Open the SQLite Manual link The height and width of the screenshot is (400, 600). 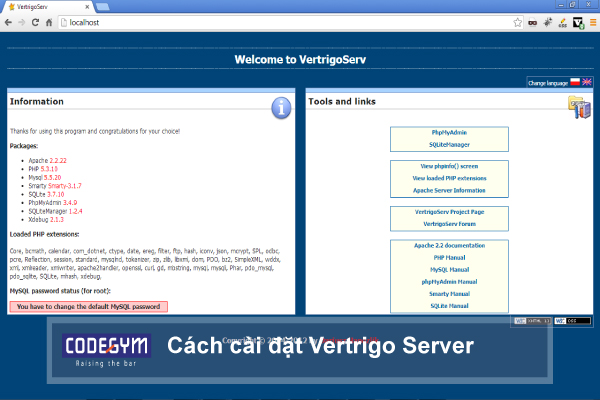(449, 306)
